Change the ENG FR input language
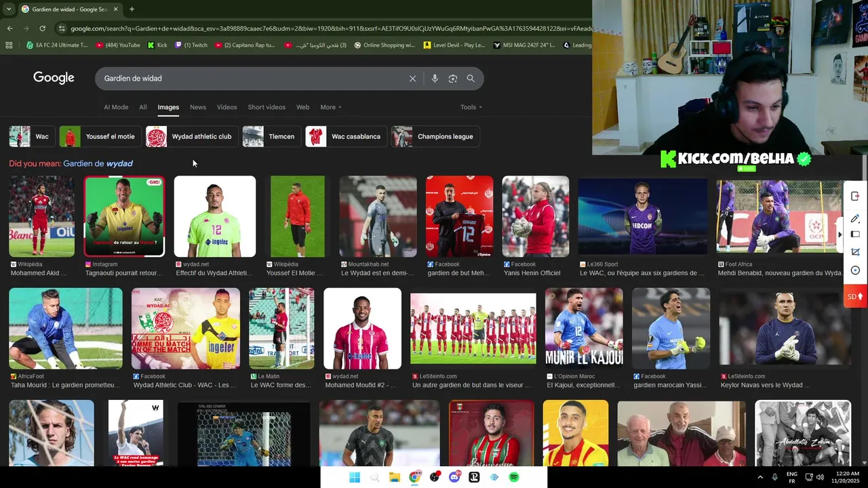This screenshot has height=488, width=868. (x=791, y=477)
